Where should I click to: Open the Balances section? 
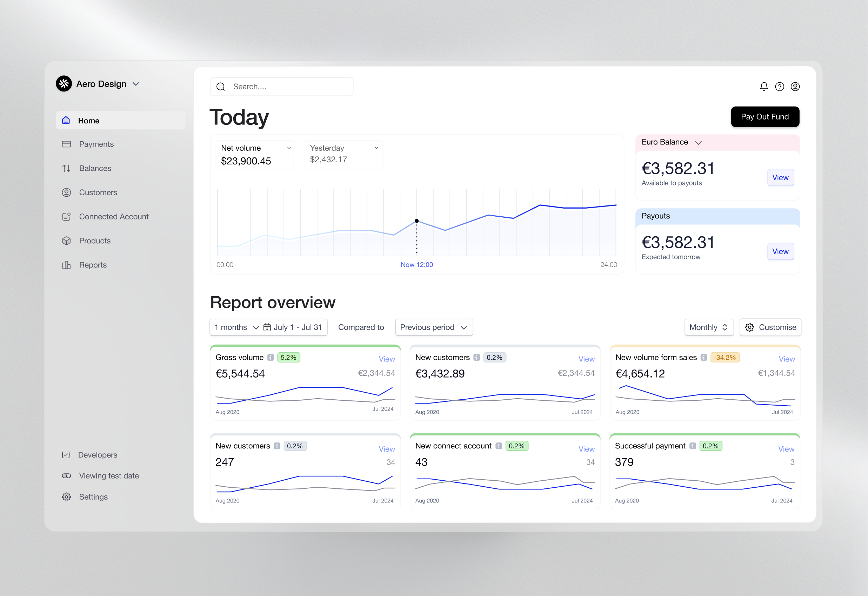tap(95, 168)
